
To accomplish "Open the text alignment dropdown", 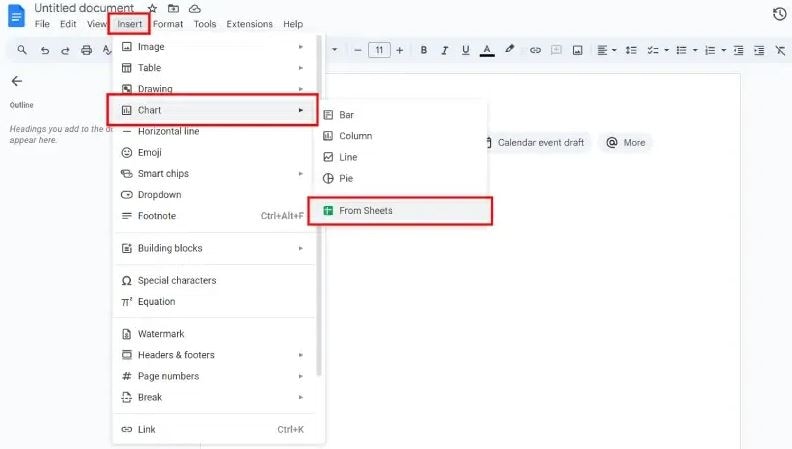I will coord(607,50).
